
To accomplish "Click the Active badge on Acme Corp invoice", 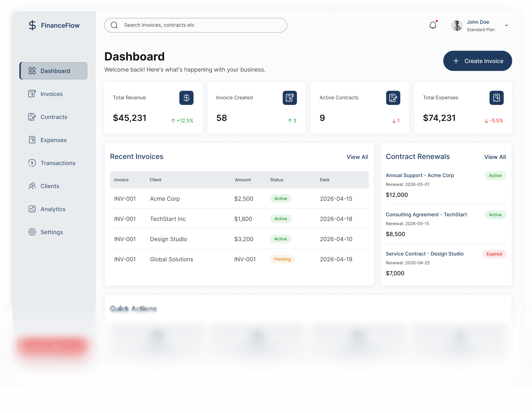I will 281,198.
